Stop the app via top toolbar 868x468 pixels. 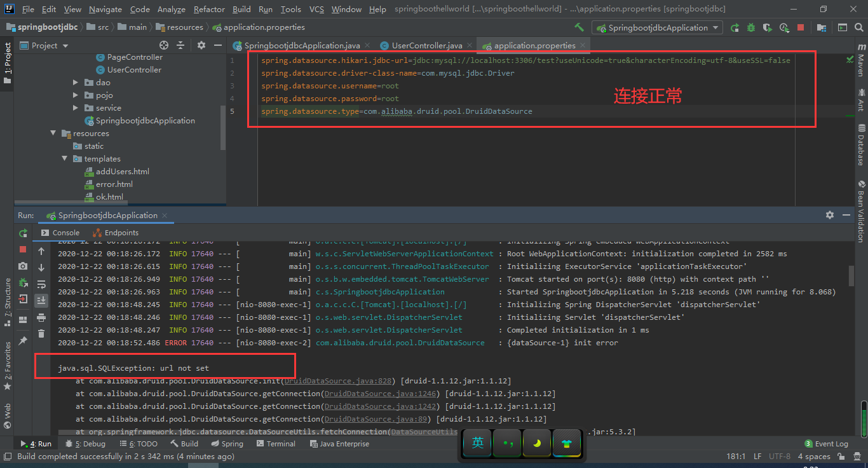[801, 27]
